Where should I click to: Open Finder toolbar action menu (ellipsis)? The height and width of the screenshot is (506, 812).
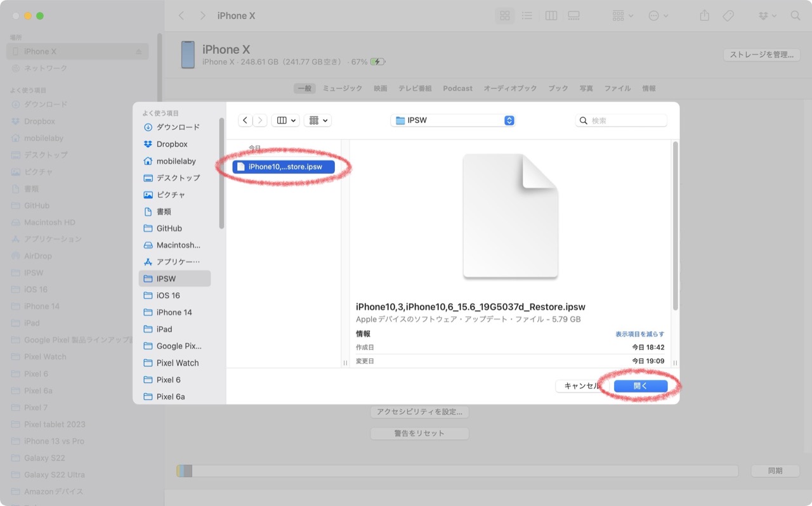tap(658, 16)
